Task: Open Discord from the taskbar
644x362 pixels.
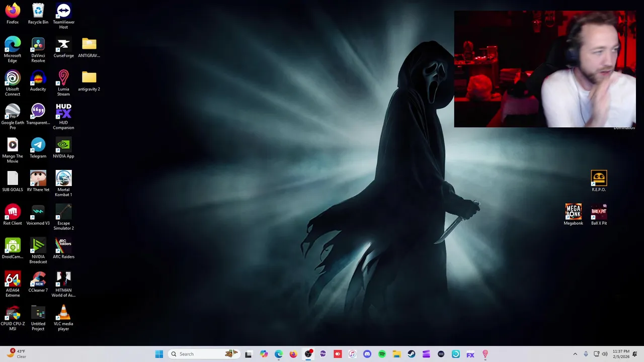Action: point(367,354)
